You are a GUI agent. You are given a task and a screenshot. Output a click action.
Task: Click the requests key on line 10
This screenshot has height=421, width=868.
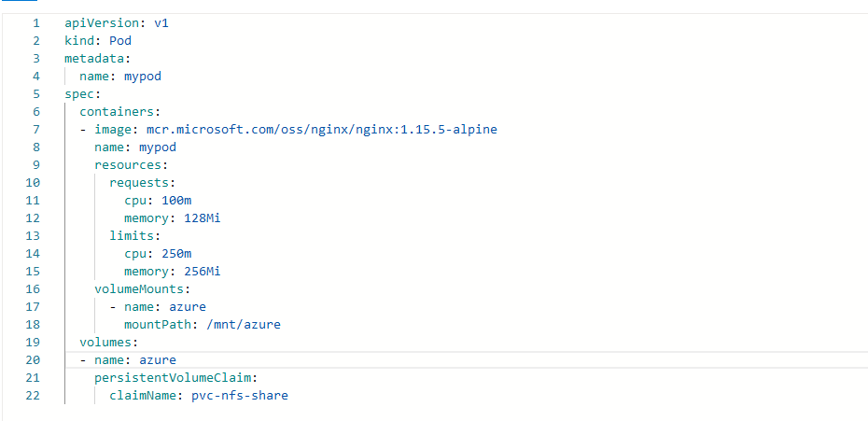(x=138, y=183)
